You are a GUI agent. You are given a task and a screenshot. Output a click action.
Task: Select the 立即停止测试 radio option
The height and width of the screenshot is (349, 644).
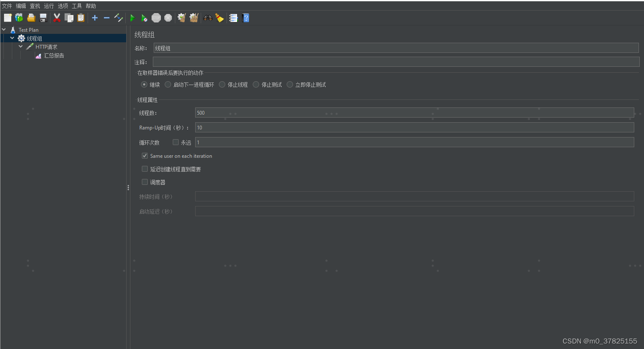[x=290, y=84]
